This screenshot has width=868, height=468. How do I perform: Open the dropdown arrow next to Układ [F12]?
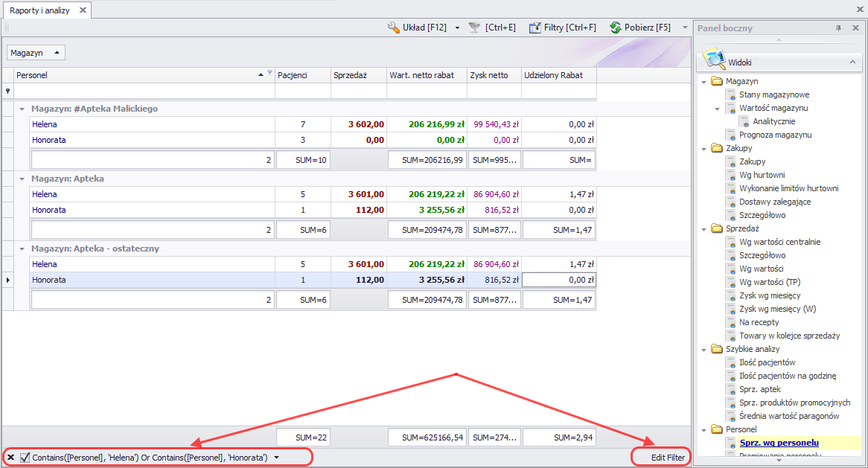pos(457,28)
